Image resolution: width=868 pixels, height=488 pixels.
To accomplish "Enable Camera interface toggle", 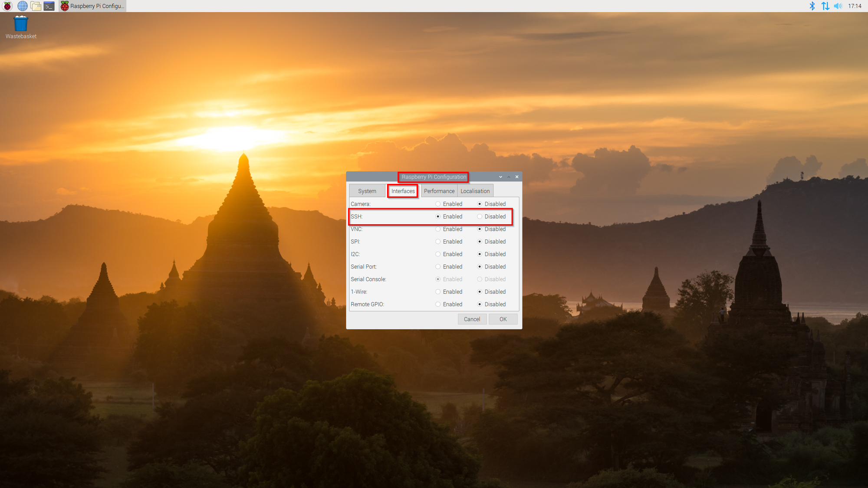I will (x=438, y=204).
